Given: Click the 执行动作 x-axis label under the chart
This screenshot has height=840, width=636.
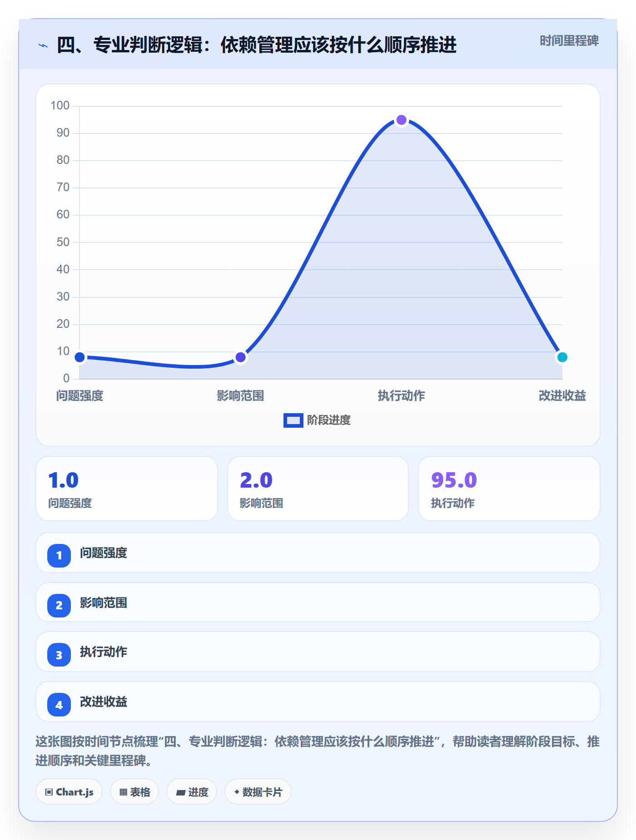Looking at the screenshot, I should (x=402, y=396).
